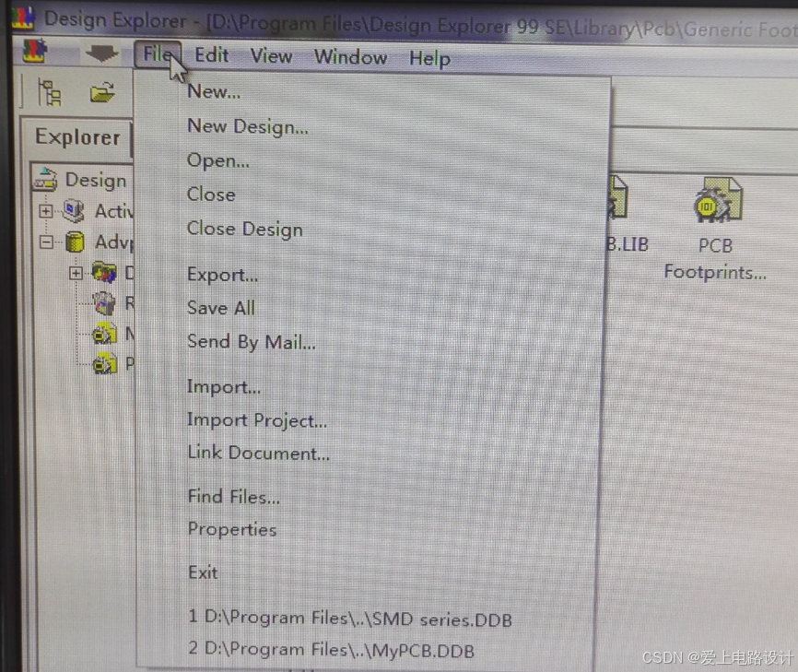Choose New... from the File menu

214,91
